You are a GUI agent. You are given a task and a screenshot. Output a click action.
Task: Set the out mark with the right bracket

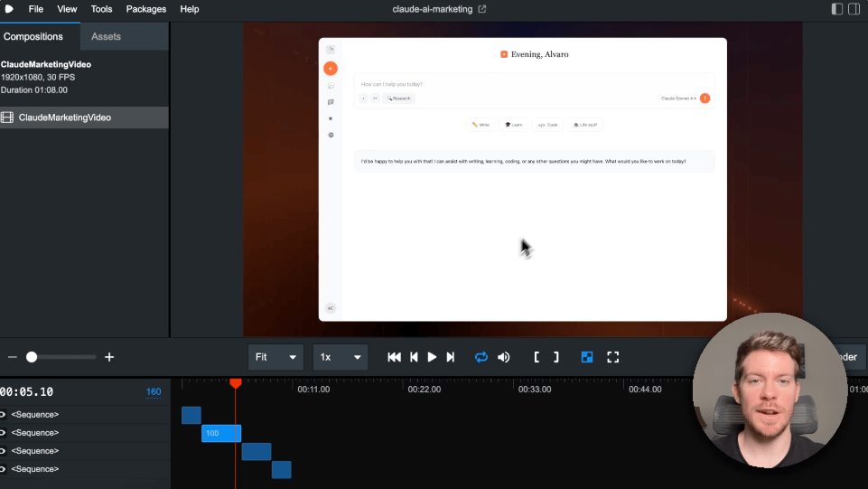coord(555,357)
